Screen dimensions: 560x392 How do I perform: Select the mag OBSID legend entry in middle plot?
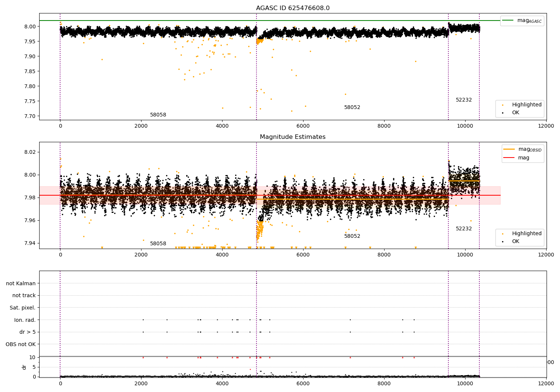pos(522,149)
